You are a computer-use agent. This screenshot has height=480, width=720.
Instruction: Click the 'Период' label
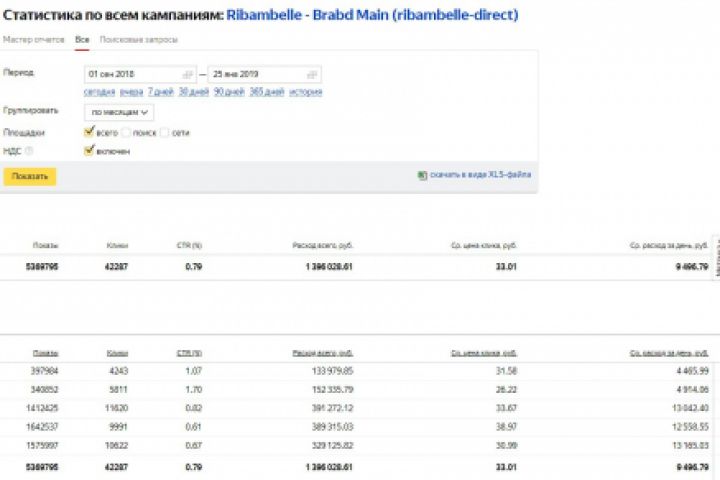[18, 73]
